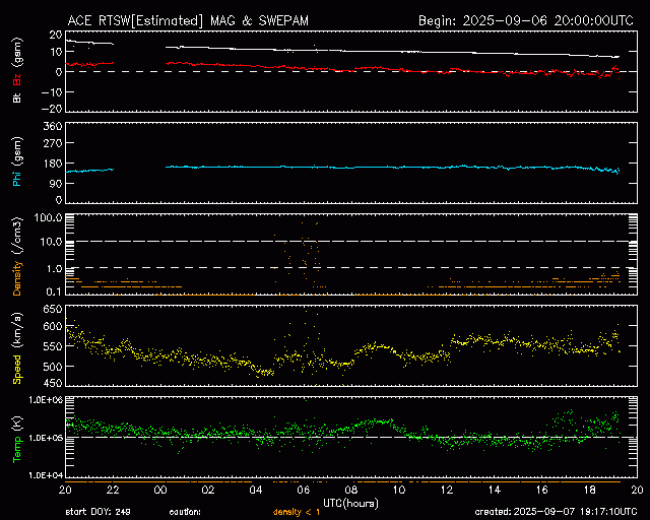Click the "180" tick on the Phi axis
Image resolution: width=650 pixels, height=520 pixels.
pos(53,163)
